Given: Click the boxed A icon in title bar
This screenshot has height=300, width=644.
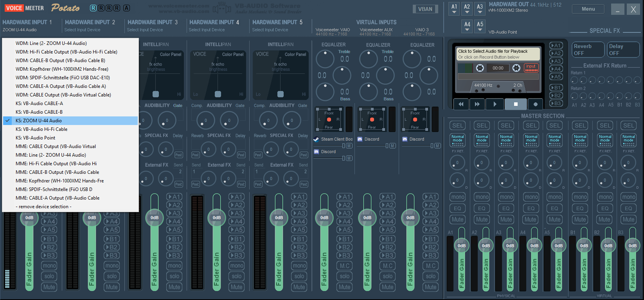Looking at the screenshot, I should click(126, 8).
